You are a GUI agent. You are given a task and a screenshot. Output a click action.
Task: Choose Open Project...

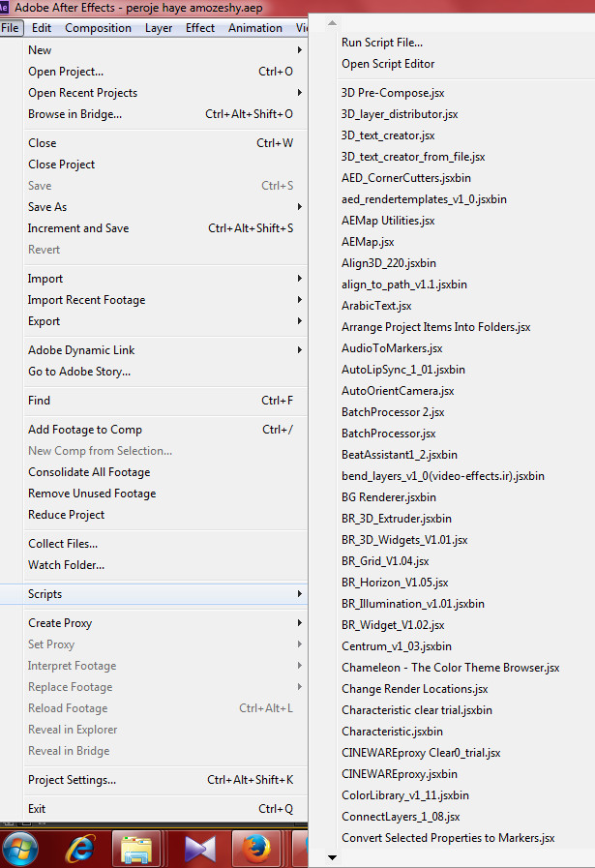[x=164, y=72]
